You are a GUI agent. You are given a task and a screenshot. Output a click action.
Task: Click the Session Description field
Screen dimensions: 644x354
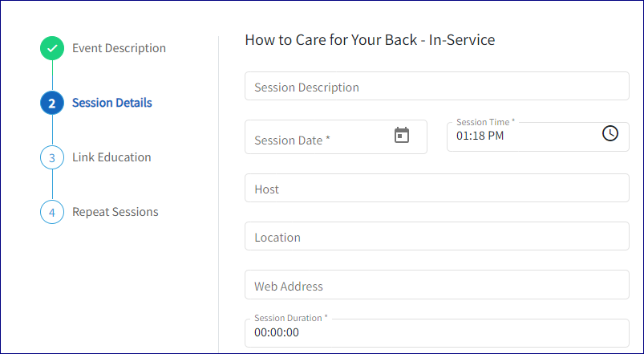[436, 87]
